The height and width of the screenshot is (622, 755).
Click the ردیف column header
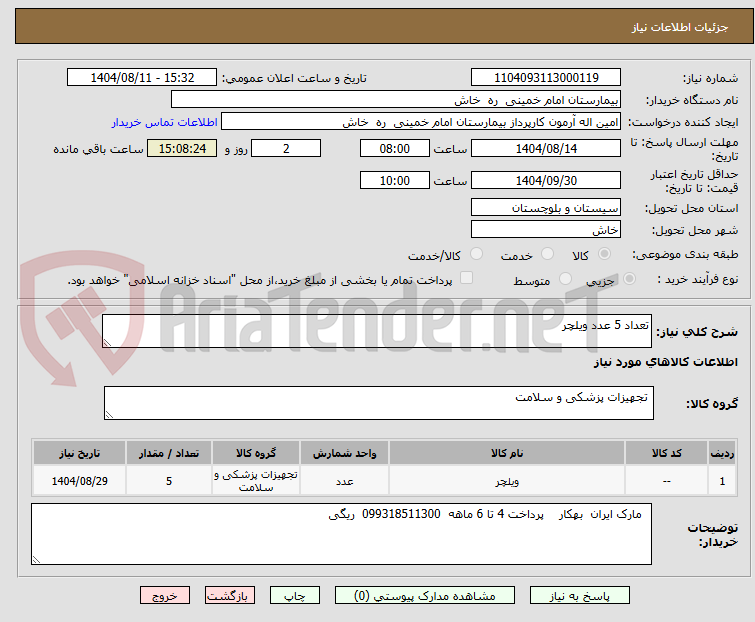[x=722, y=453]
